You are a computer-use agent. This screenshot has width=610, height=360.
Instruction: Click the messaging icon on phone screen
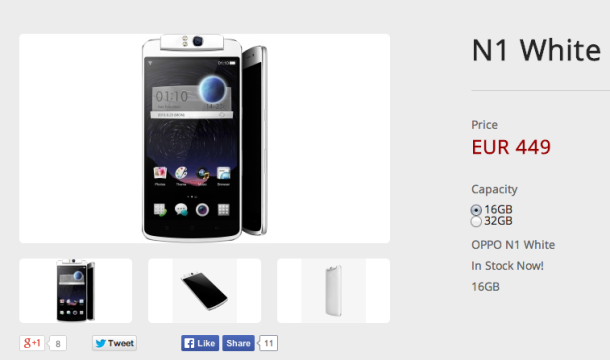181,209
